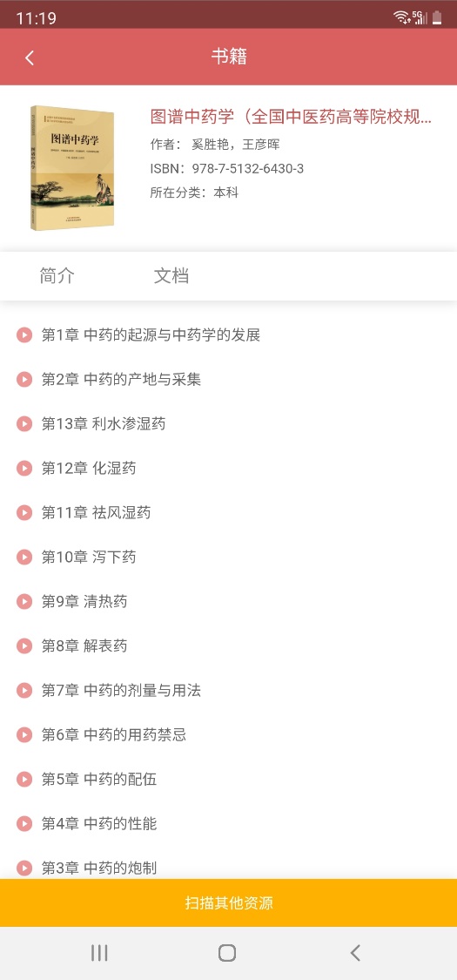This screenshot has width=457, height=980.
Task: Open the book title 图谱中药学 link
Action: click(x=291, y=116)
